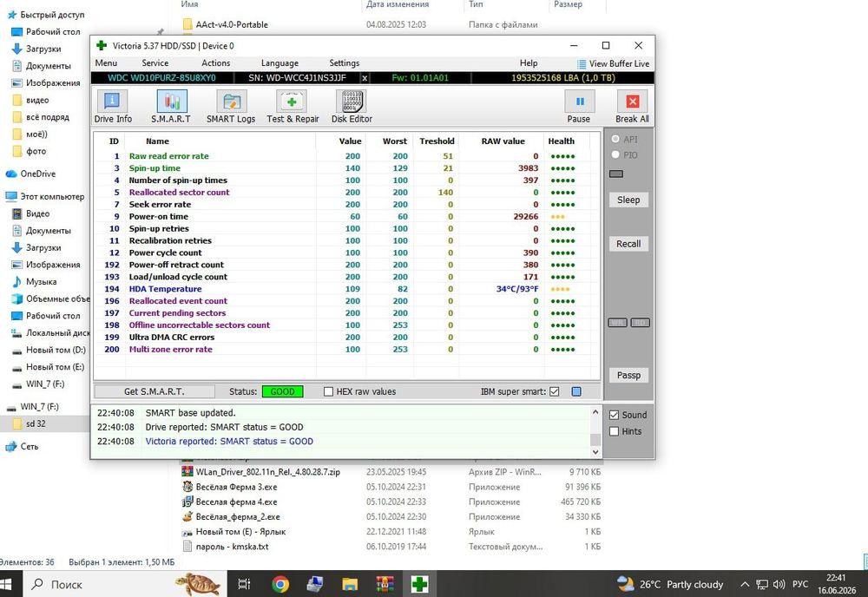This screenshot has height=597, width=868.
Task: Toggle the HEX raw values checkbox
Action: pos(328,391)
